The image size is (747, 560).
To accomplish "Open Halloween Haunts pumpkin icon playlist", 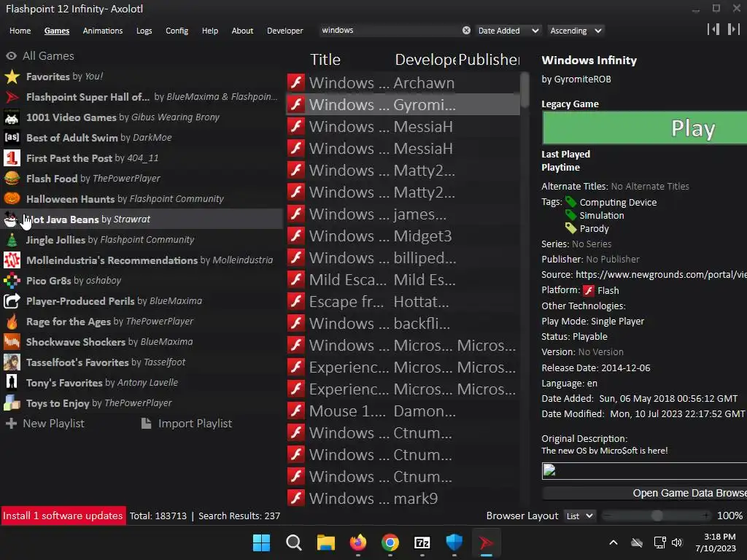I will click(x=12, y=199).
